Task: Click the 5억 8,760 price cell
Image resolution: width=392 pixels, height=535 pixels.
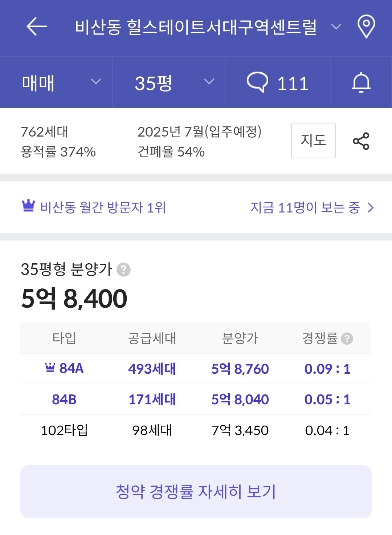Action: 240,369
